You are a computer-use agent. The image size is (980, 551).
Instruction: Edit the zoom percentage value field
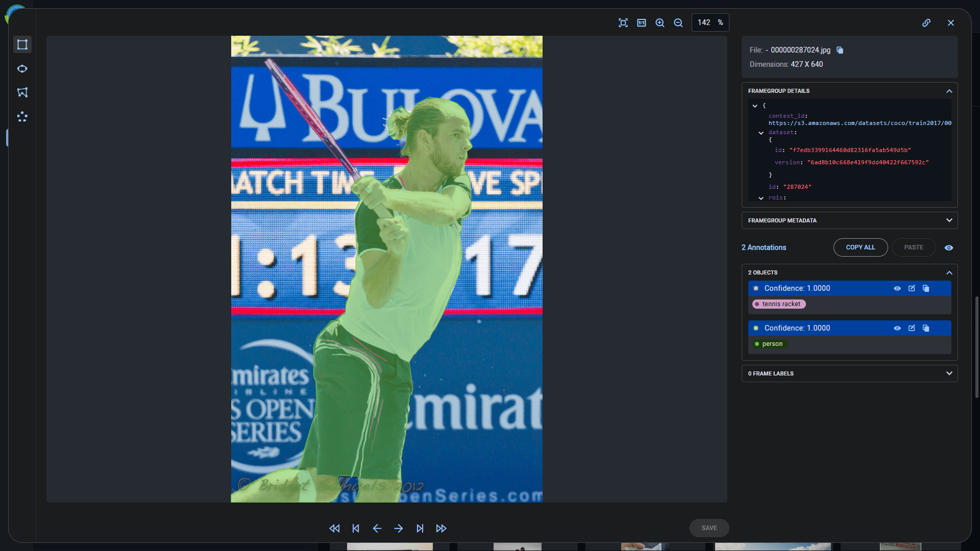coord(705,22)
